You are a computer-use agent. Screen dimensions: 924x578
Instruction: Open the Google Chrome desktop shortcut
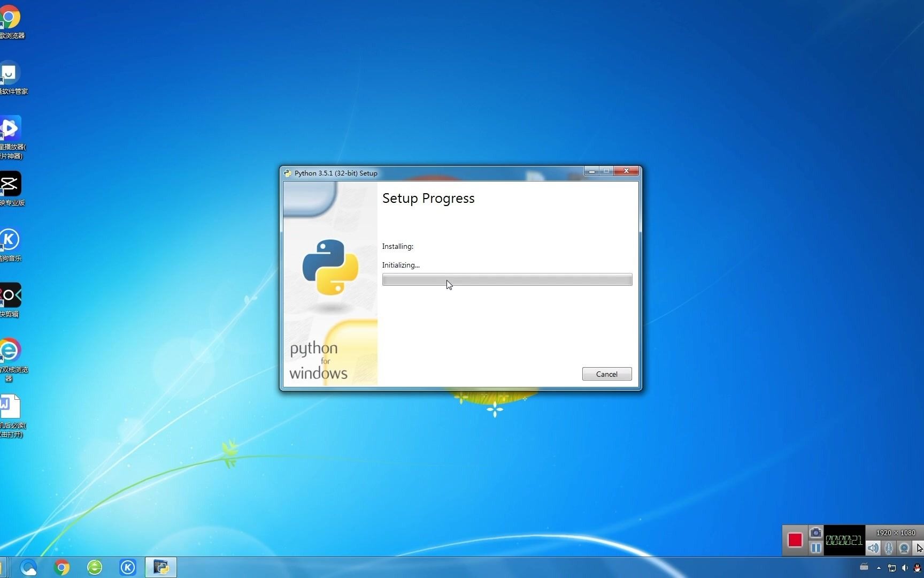pos(10,21)
